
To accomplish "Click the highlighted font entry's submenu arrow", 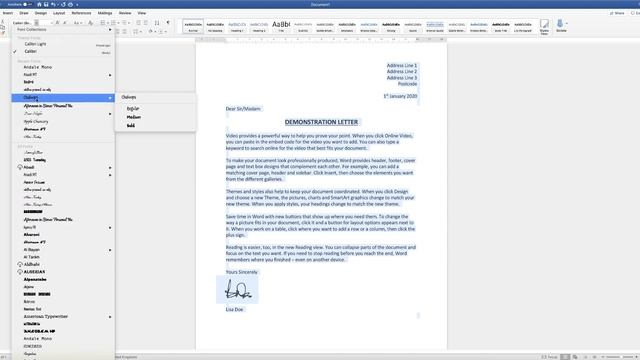I will [110, 98].
